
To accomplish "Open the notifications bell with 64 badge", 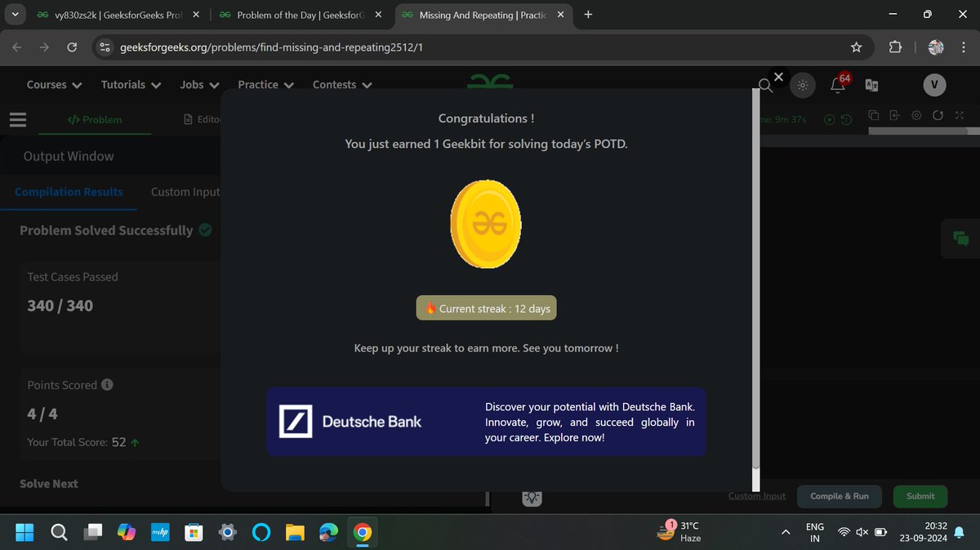I will pyautogui.click(x=838, y=84).
